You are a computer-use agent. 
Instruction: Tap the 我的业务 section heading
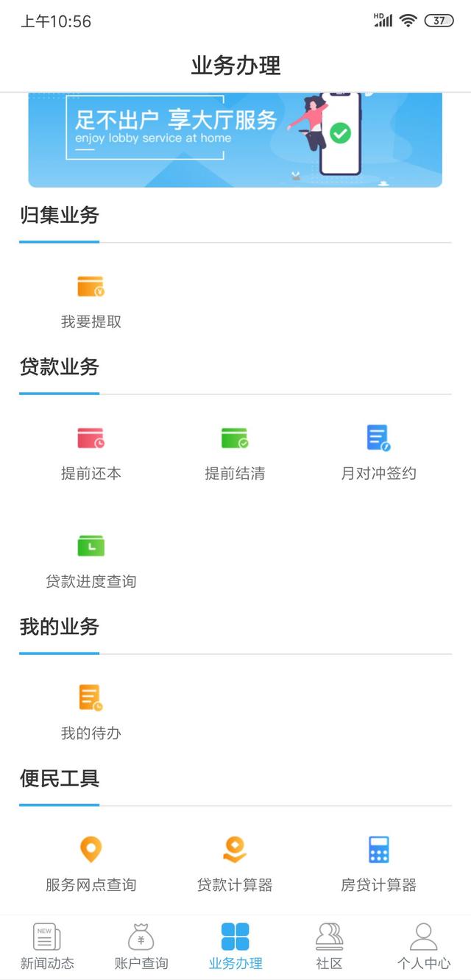pos(60,627)
